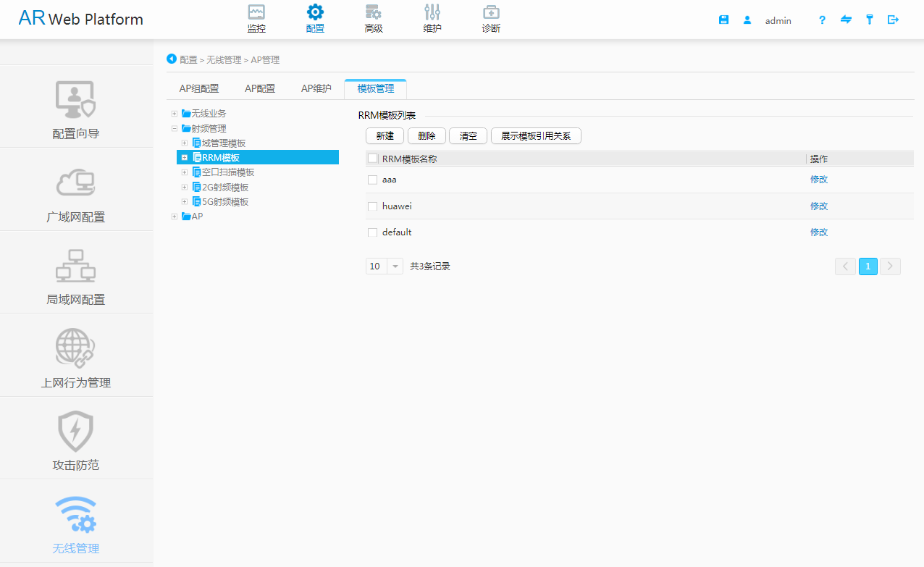Toggle the select-all checkbox in header
924x567 pixels.
point(372,159)
